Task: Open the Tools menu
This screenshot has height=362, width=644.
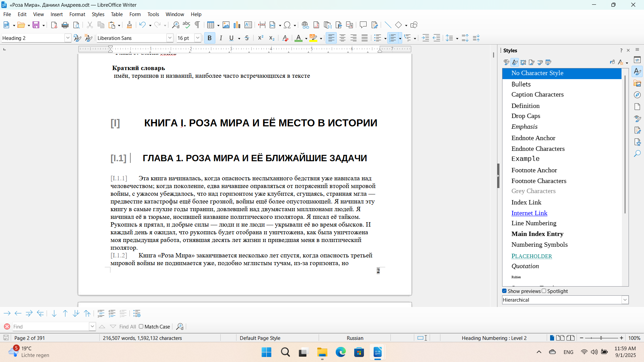Action: coord(153,14)
